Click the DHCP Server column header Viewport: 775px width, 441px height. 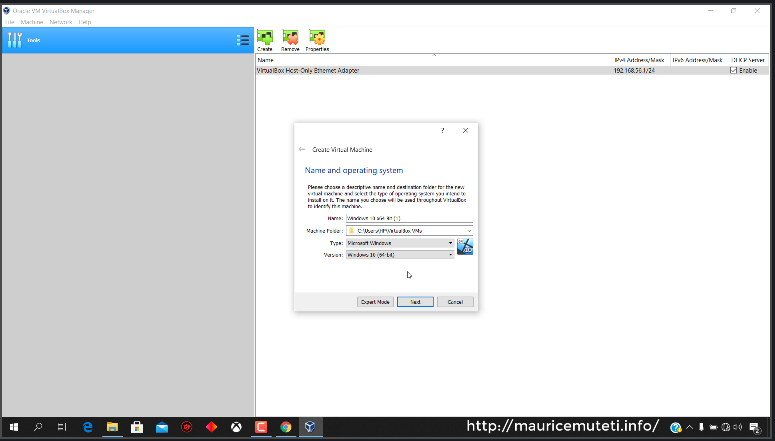pos(748,60)
